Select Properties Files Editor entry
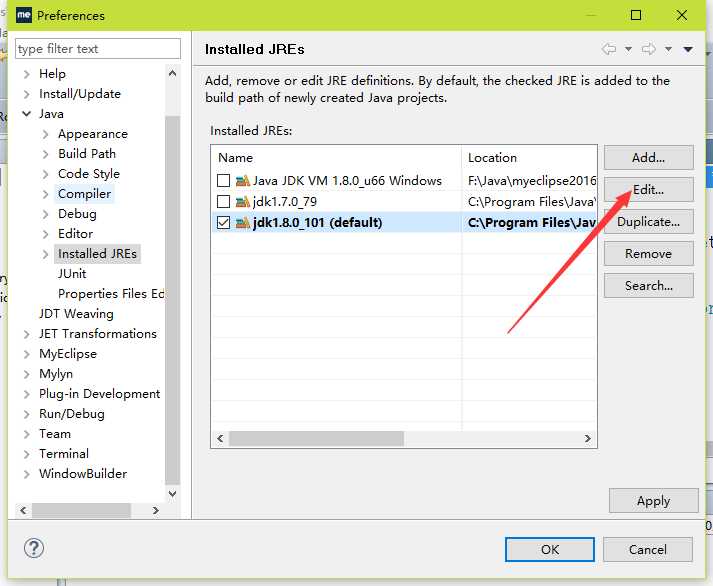 coord(111,294)
